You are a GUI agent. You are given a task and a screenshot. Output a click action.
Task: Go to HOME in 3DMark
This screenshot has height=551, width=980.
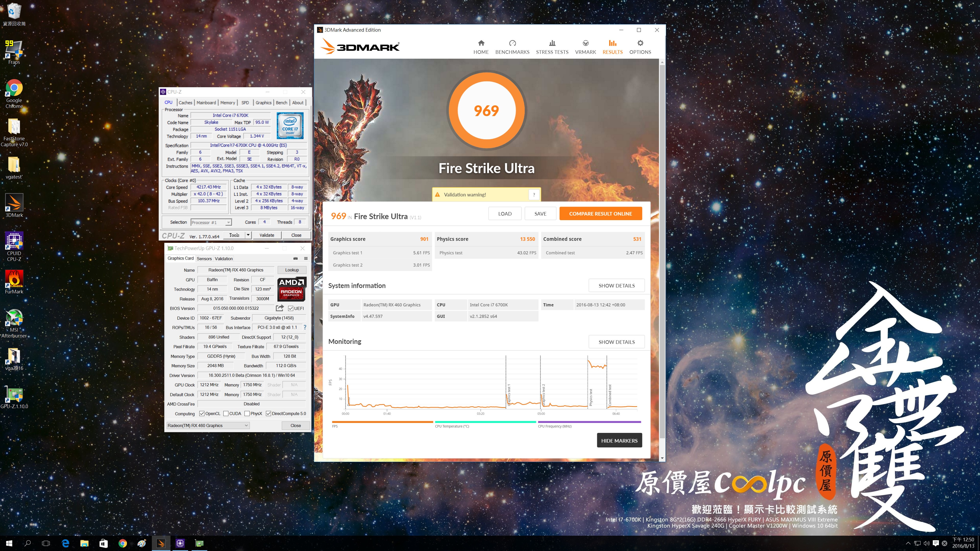pos(481,47)
